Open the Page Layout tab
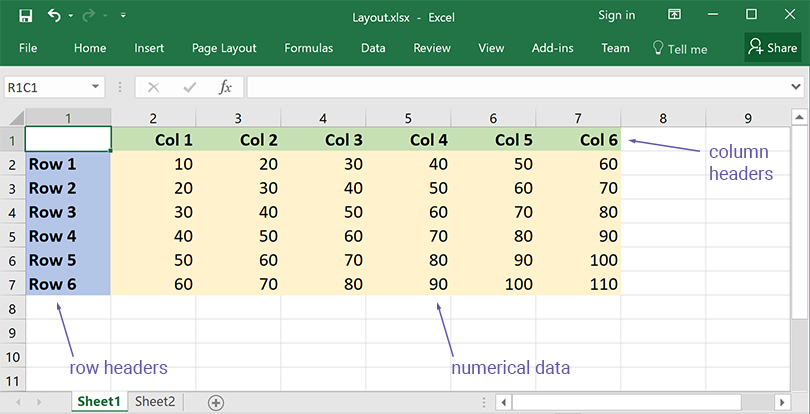 [224, 48]
